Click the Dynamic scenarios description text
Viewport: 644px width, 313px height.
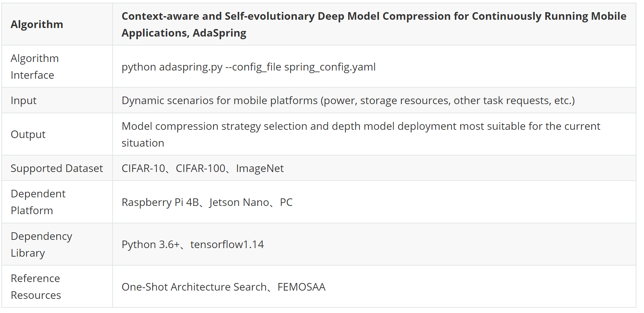[348, 100]
